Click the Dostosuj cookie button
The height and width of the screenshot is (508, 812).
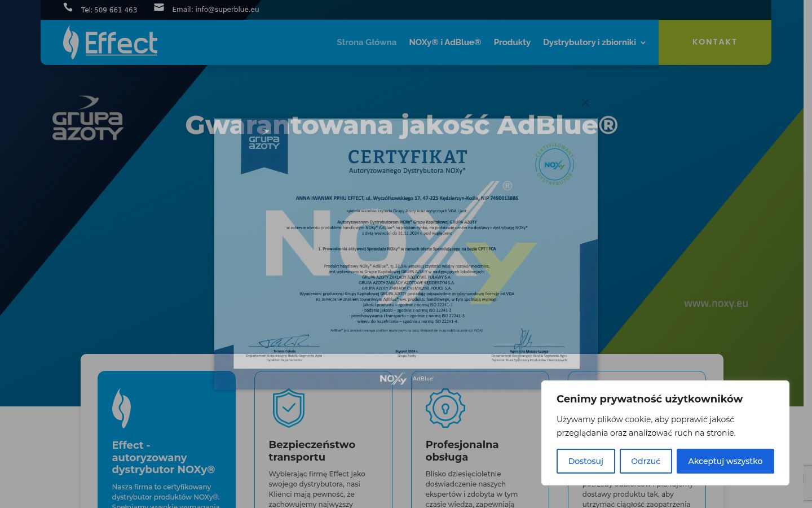[x=586, y=461]
